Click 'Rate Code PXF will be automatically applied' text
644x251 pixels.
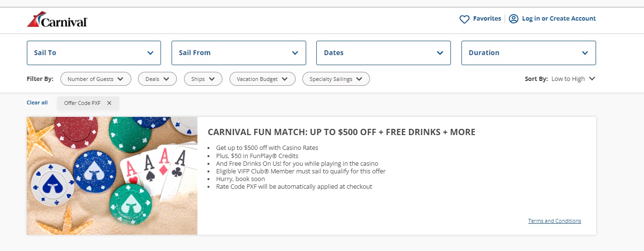[294, 186]
